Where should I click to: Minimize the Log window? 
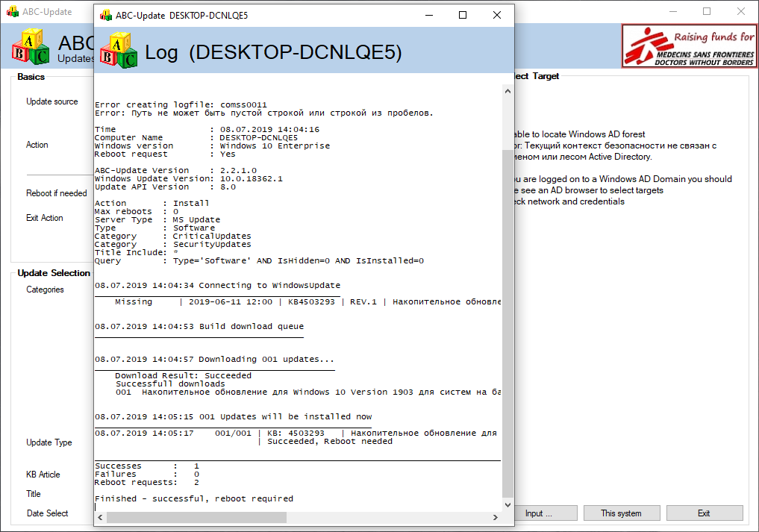[429, 16]
